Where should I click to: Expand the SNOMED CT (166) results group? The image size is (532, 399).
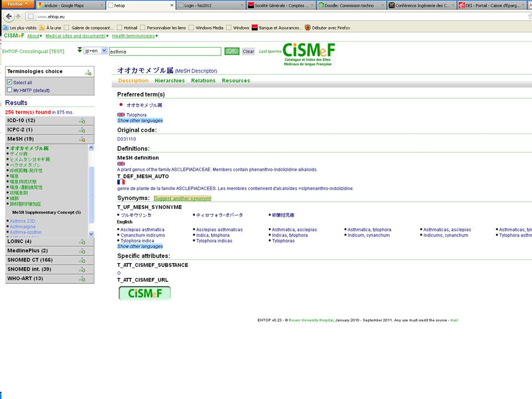coord(50,260)
